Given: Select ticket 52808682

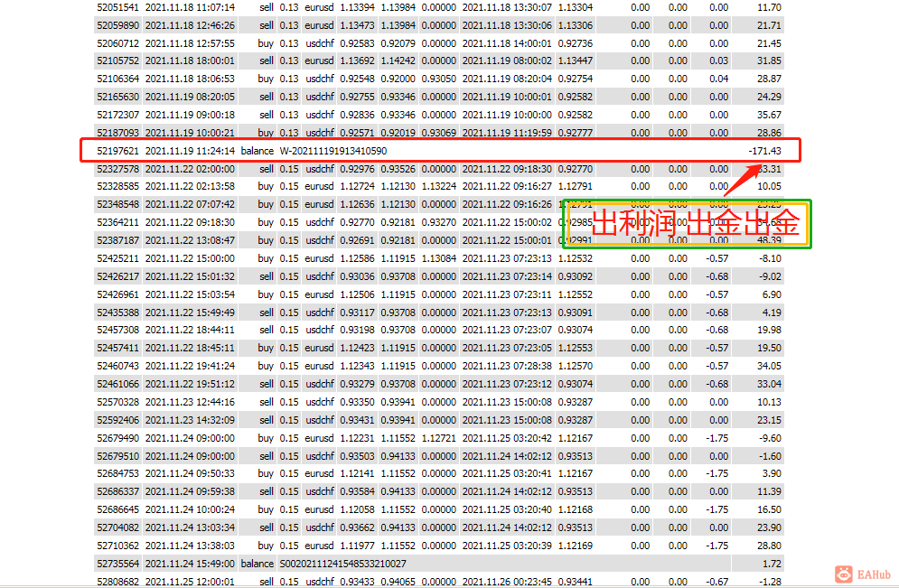Looking at the screenshot, I should click(x=117, y=581).
